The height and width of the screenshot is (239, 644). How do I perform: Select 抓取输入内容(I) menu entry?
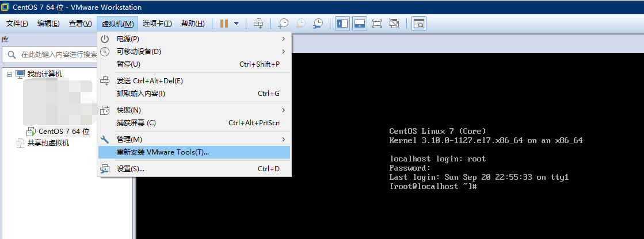click(x=195, y=94)
